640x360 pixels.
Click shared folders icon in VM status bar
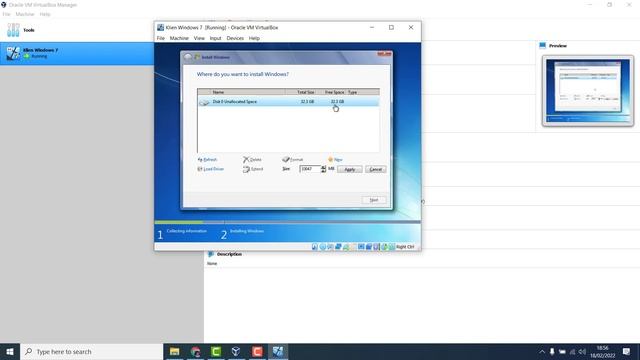pyautogui.click(x=353, y=247)
